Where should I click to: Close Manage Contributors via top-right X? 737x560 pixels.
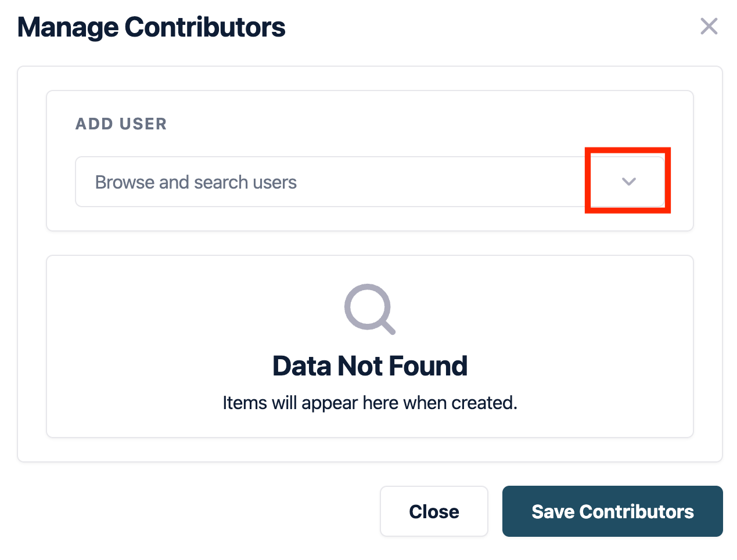click(x=709, y=26)
